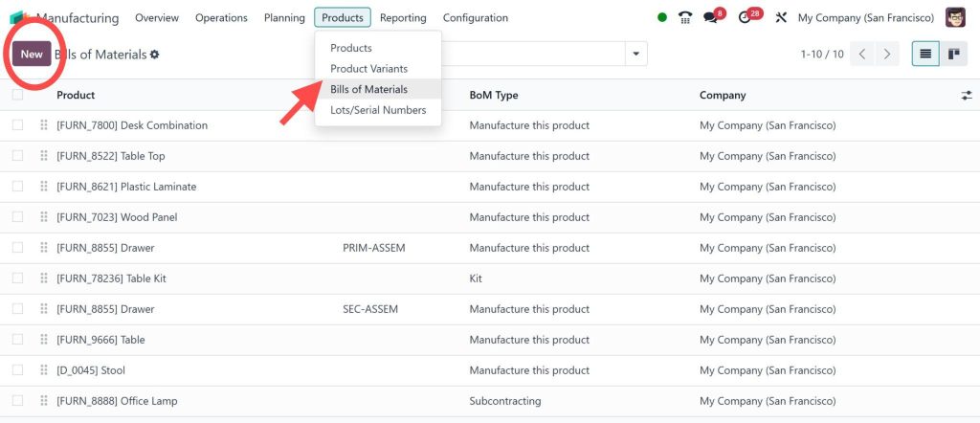Sort by the Company column header
Image resolution: width=980 pixels, height=423 pixels.
(x=723, y=95)
